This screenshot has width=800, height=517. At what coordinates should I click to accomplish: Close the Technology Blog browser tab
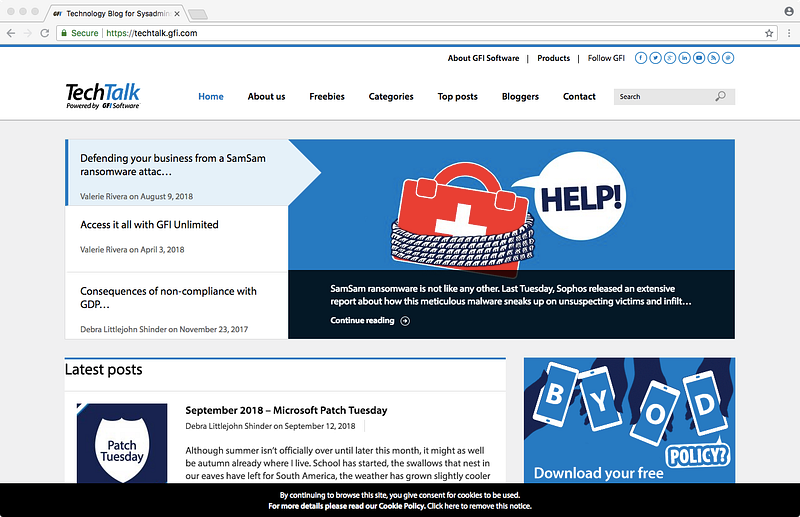[177, 14]
